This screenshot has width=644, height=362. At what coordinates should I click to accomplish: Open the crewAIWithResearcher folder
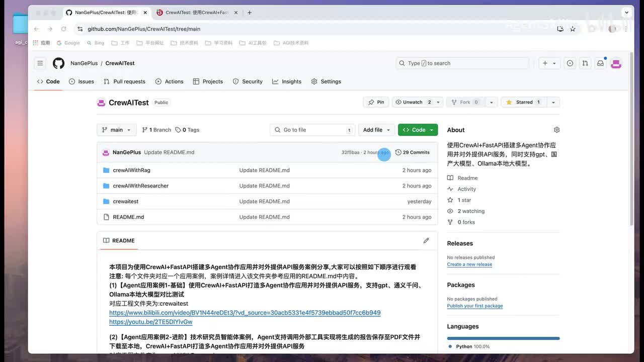141,186
